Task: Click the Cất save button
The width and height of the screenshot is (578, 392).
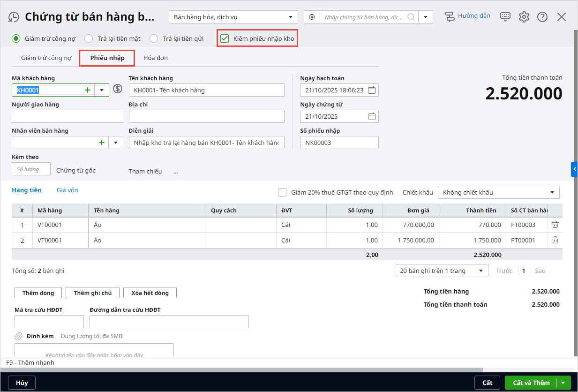Action: (487, 383)
